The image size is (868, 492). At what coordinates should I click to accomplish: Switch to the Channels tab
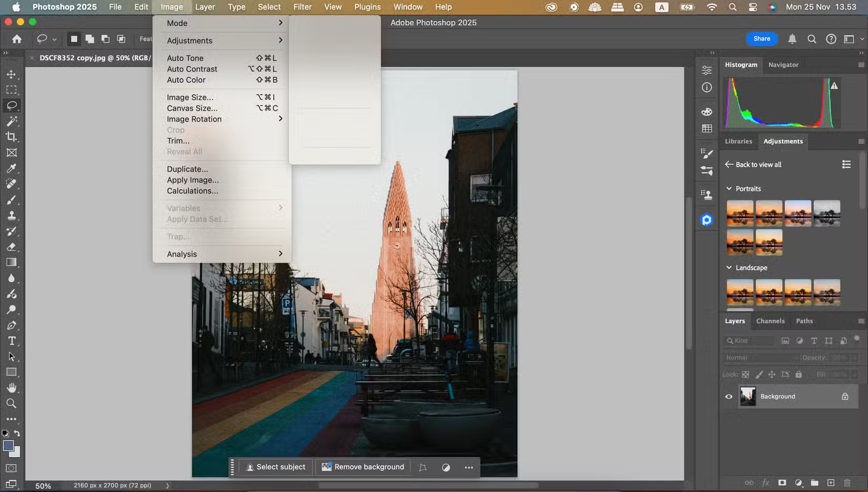[x=771, y=321]
